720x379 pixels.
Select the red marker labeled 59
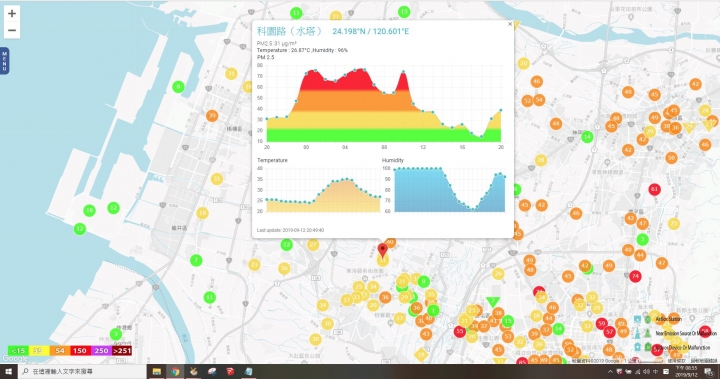point(602,323)
